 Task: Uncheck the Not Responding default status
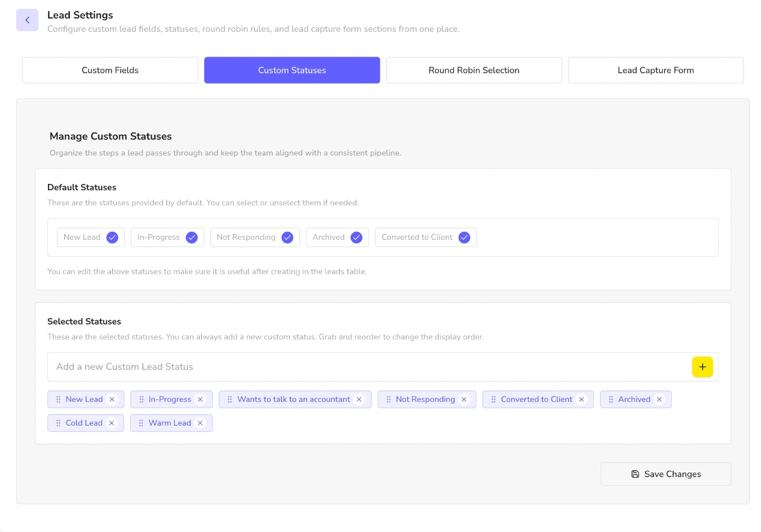(287, 237)
